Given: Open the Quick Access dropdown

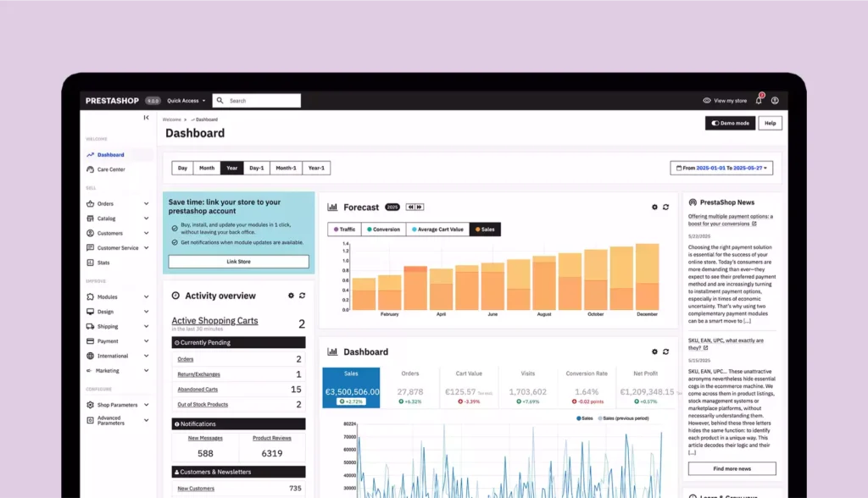Looking at the screenshot, I should click(x=185, y=99).
